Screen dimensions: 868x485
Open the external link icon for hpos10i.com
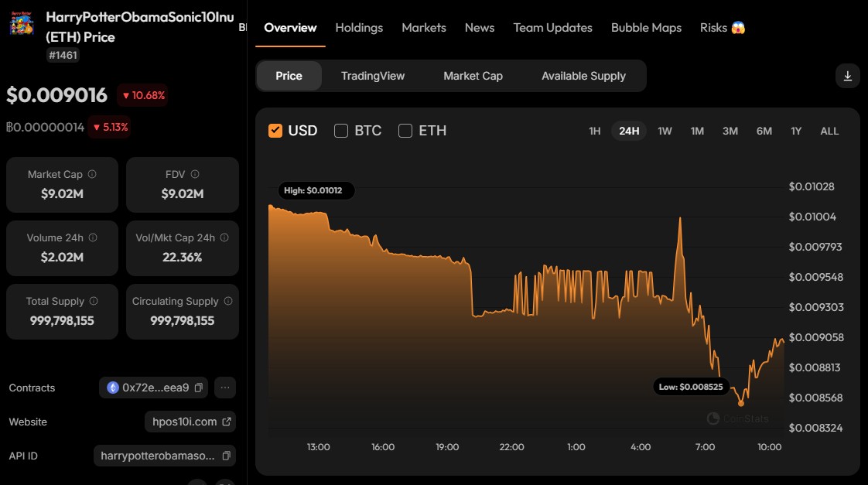coord(227,422)
